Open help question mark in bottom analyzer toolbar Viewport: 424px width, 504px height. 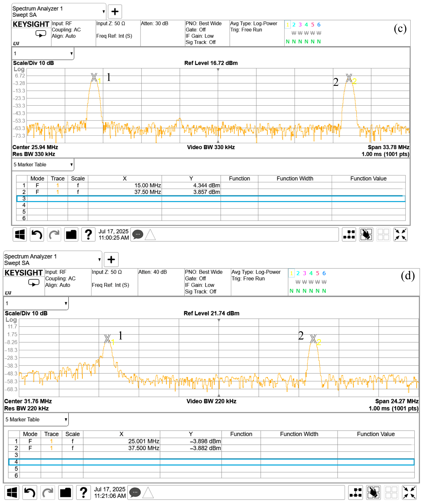pyautogui.click(x=83, y=492)
